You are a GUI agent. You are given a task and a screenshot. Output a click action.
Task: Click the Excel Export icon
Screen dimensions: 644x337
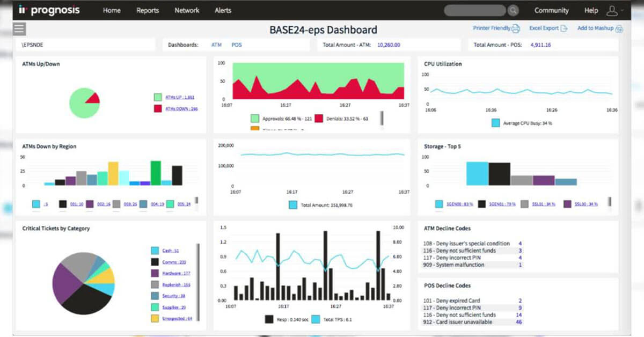(x=564, y=28)
